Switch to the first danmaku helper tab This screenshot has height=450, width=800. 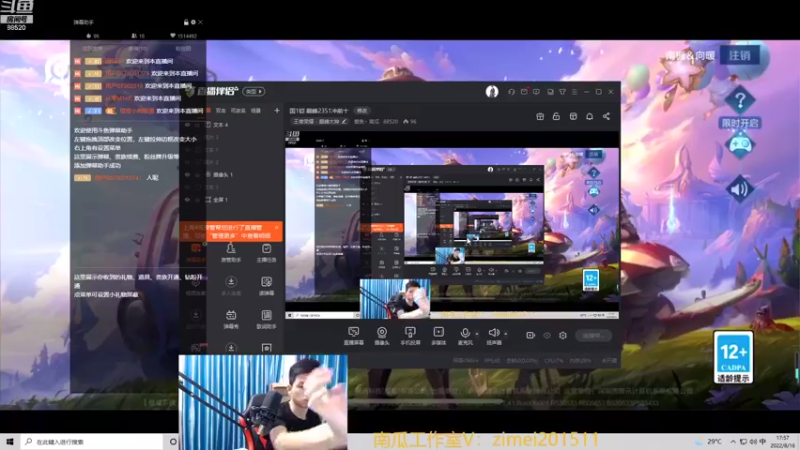coord(93,48)
